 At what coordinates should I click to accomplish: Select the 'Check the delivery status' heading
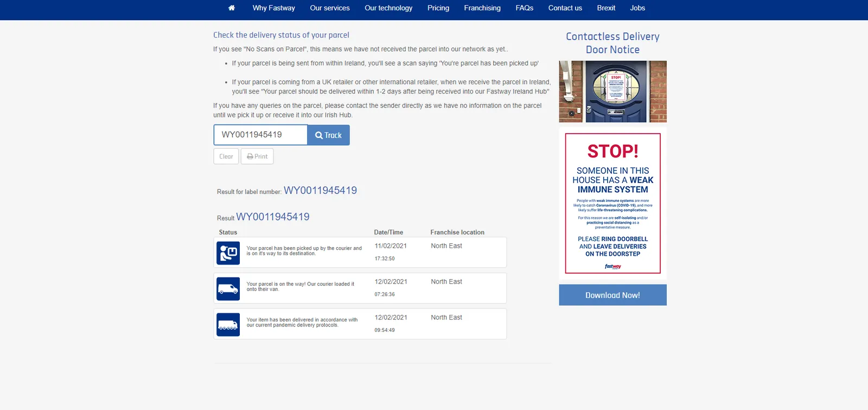[281, 35]
